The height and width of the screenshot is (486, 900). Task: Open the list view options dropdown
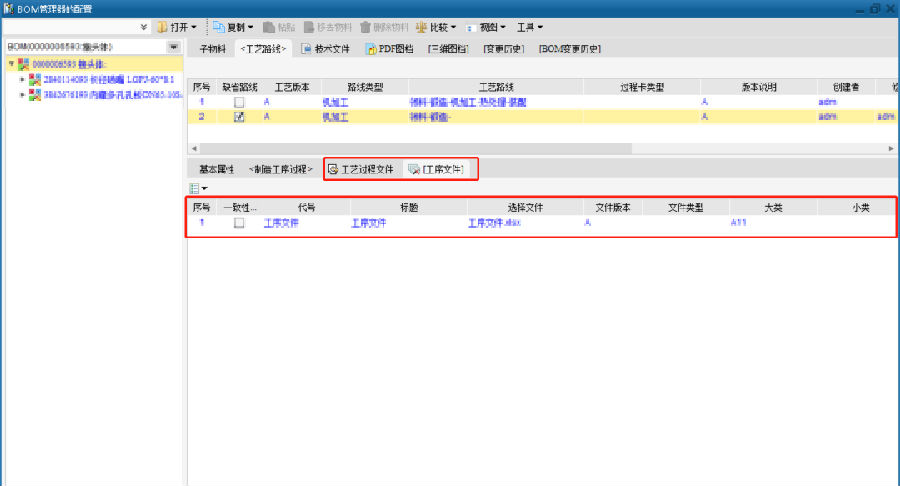tap(198, 188)
